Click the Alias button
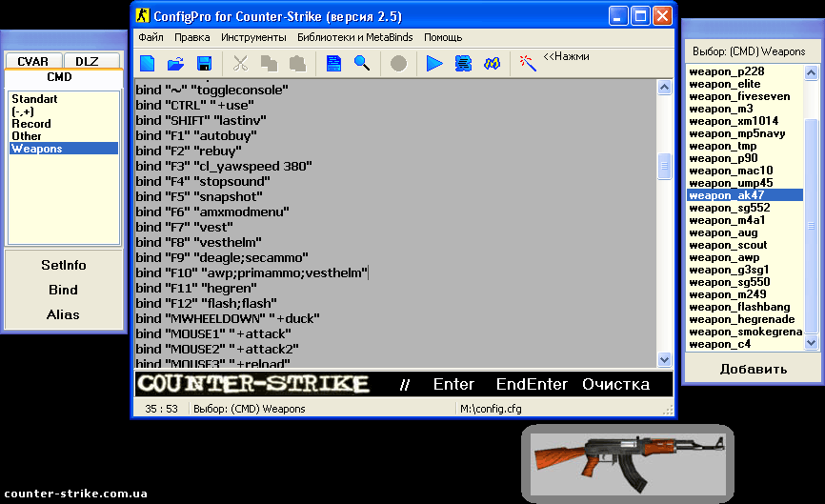 63,314
